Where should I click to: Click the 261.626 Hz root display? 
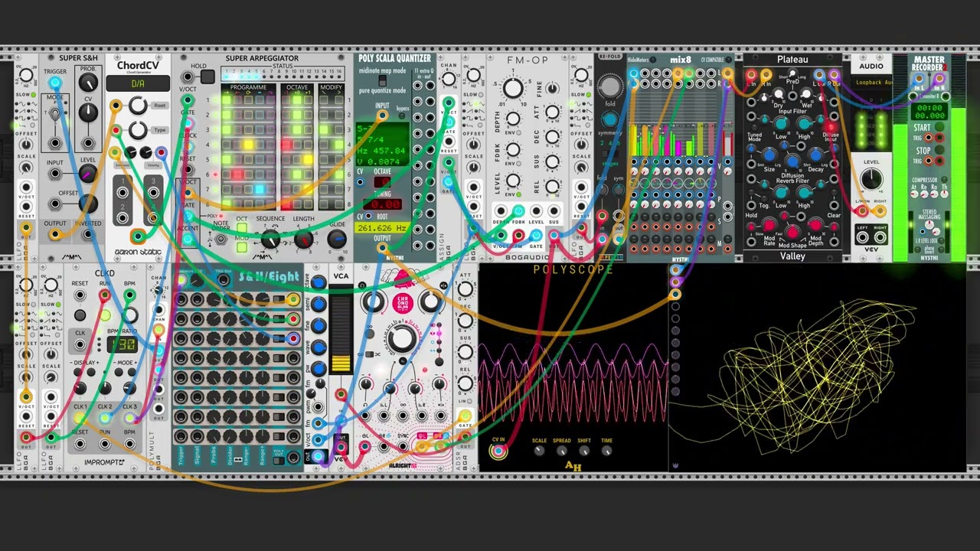tap(381, 228)
